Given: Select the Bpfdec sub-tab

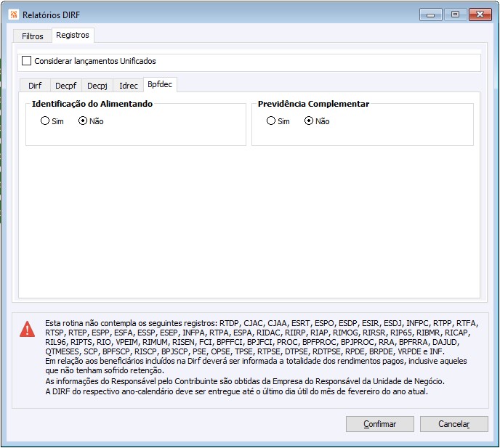Looking at the screenshot, I should pyautogui.click(x=160, y=84).
